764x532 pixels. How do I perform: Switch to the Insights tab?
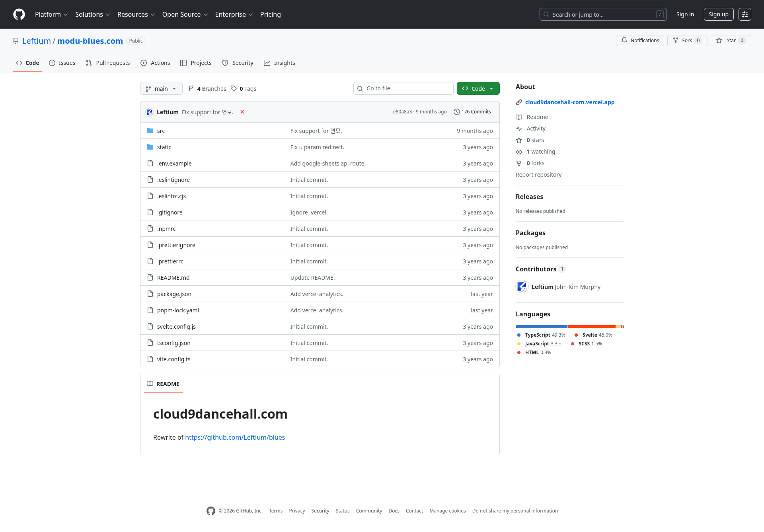pos(279,63)
